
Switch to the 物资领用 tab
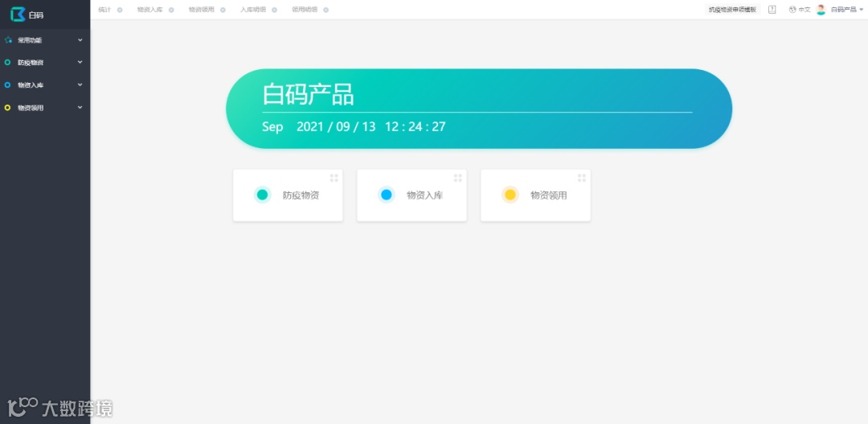[x=202, y=10]
